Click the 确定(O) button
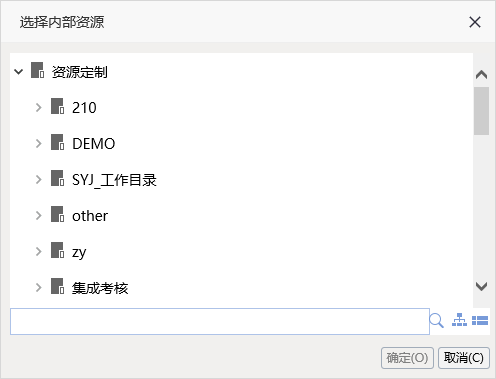 pos(407,358)
